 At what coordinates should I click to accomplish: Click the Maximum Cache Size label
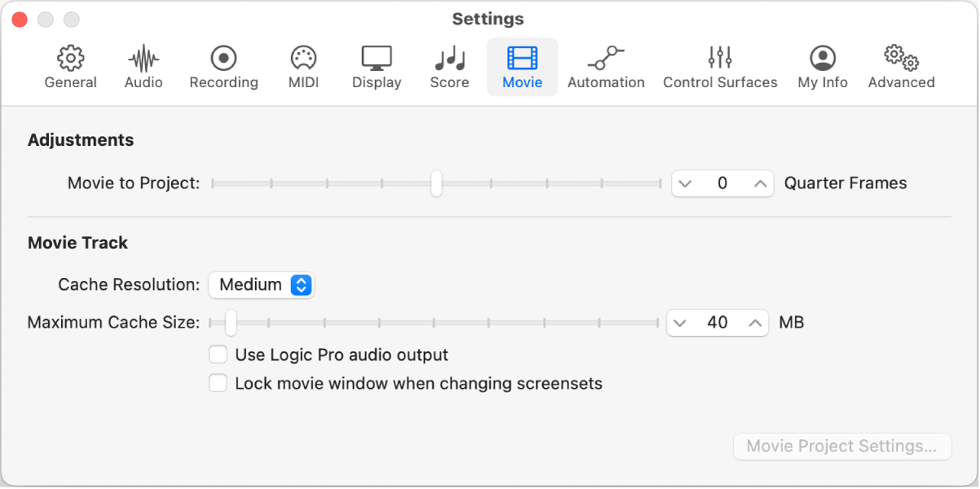[113, 323]
